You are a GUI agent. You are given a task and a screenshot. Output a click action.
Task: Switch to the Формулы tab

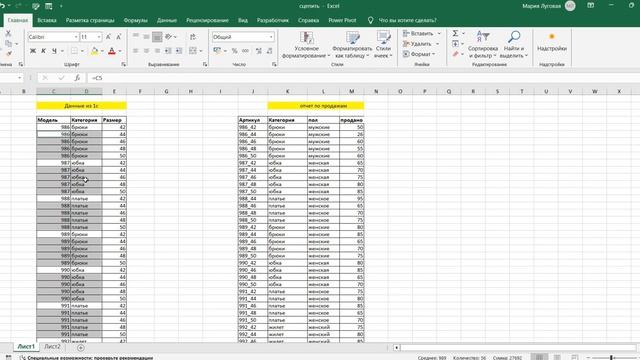point(135,20)
